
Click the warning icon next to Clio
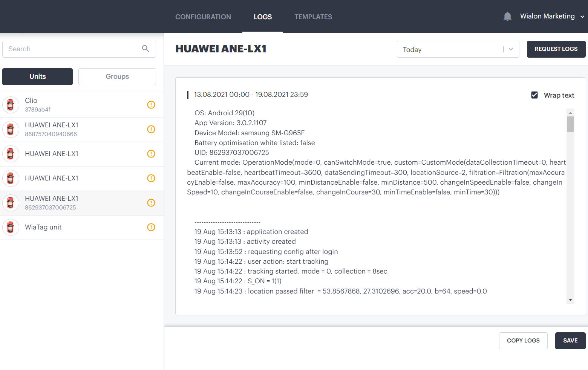coord(151,105)
